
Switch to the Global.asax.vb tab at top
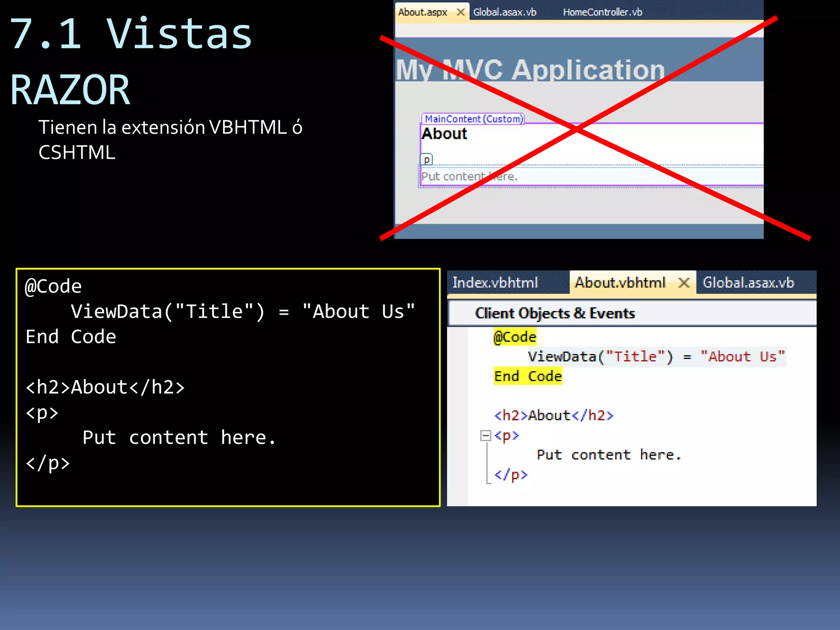click(504, 12)
